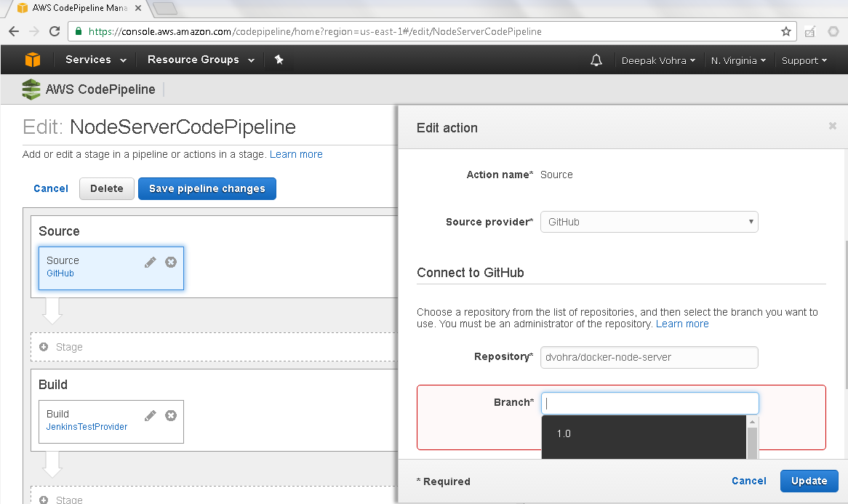Edit the Source action pencil icon
This screenshot has height=504, width=848.
(x=151, y=263)
